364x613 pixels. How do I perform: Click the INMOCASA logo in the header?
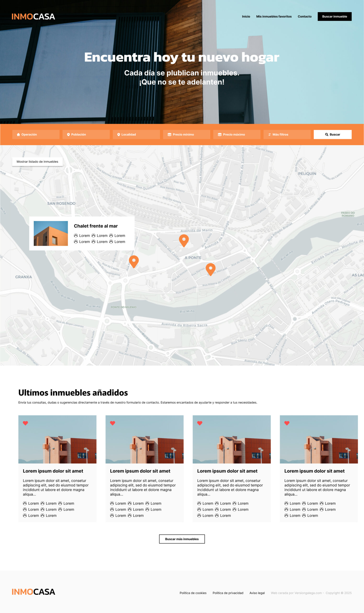pos(33,17)
